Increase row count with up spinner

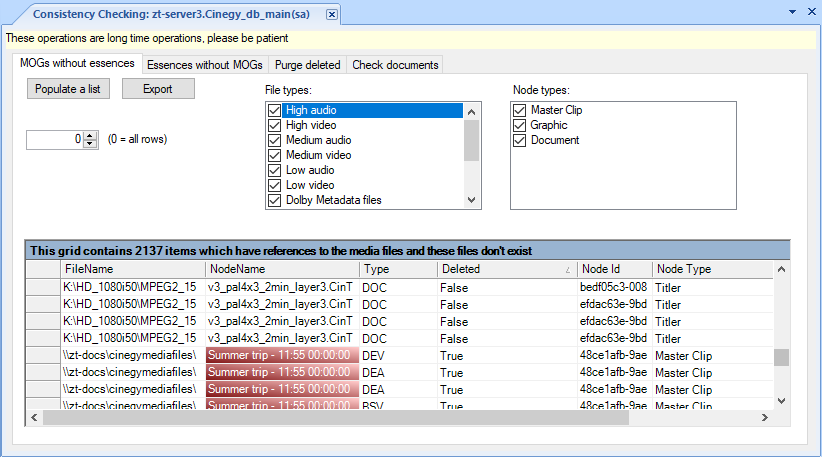tap(91, 135)
